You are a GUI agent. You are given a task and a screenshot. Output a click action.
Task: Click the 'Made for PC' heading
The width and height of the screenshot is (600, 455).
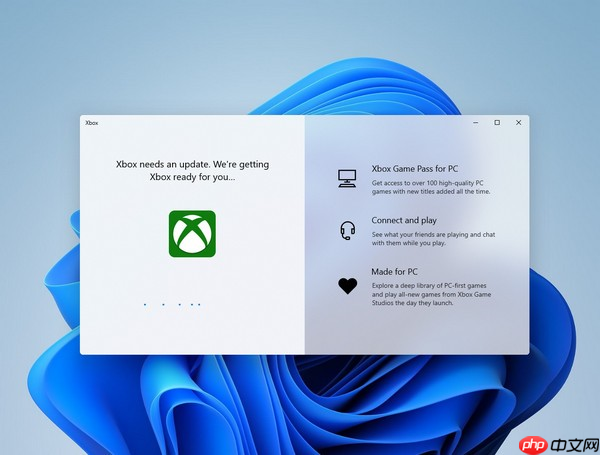coord(394,272)
